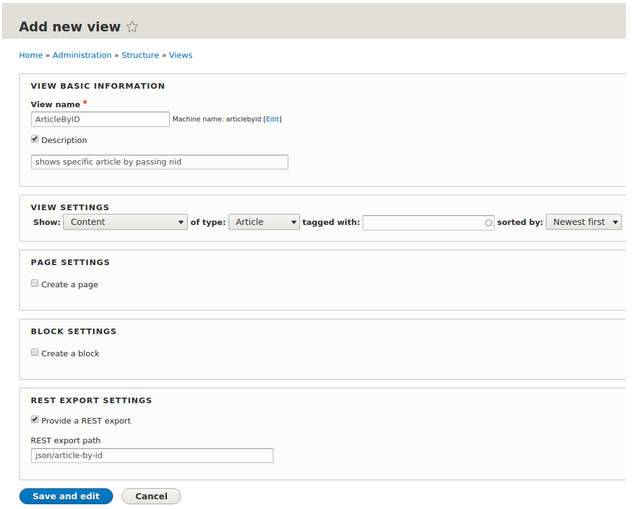Go to Home breadcrumb link

(31, 55)
